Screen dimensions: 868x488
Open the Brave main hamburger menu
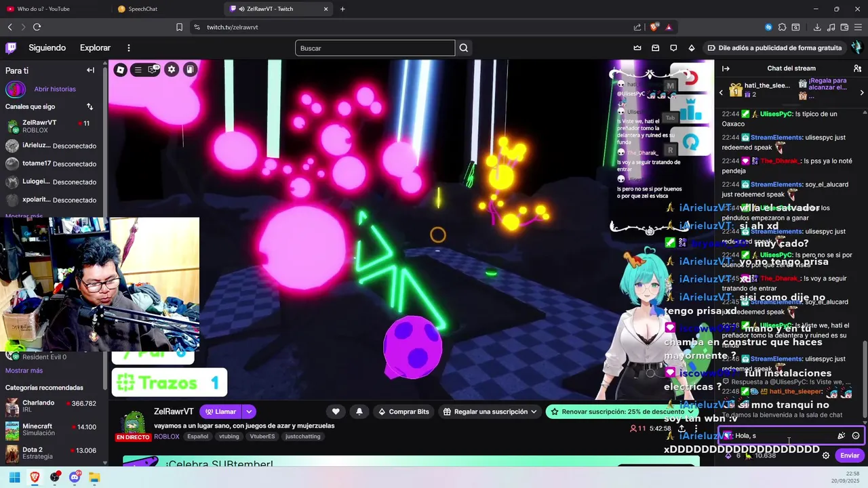pos(859,27)
